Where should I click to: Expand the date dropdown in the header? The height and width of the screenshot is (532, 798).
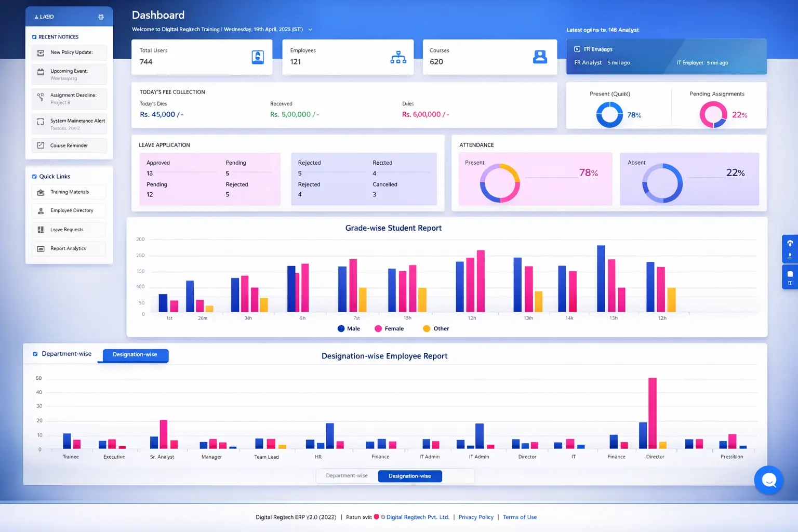click(310, 30)
